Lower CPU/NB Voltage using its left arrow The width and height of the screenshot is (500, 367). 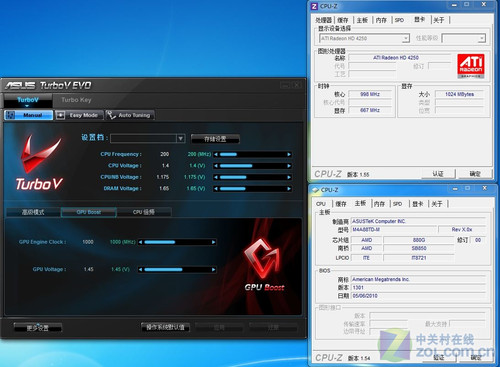pos(216,177)
